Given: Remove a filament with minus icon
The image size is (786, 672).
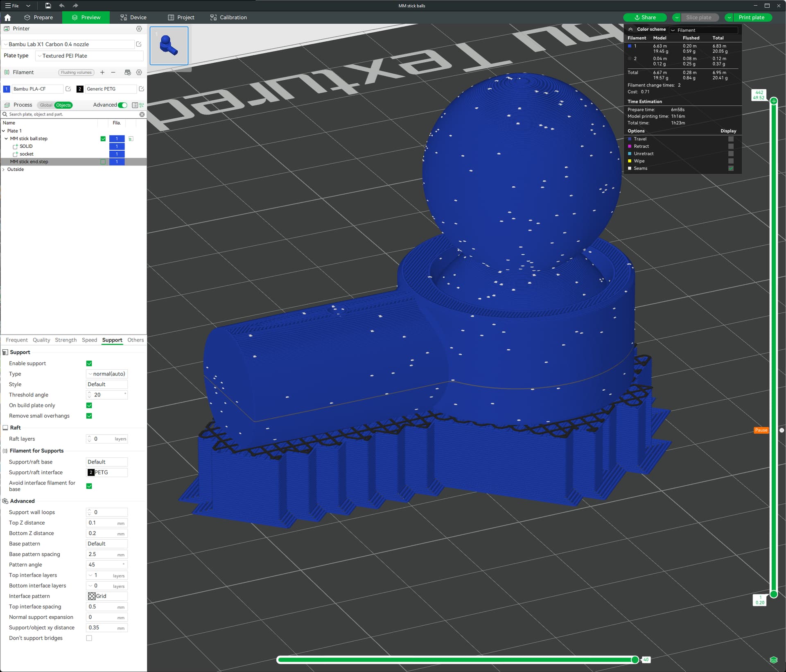Looking at the screenshot, I should (113, 72).
